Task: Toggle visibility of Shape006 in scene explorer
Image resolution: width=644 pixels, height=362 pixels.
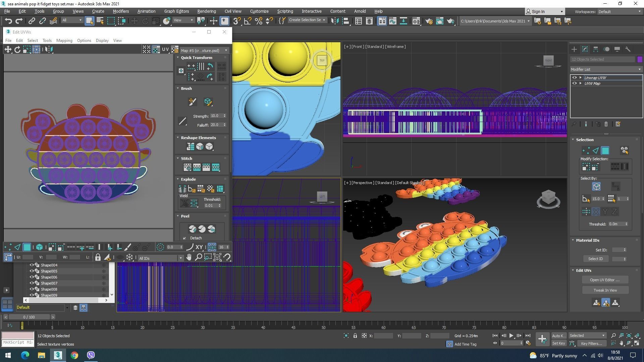Action: (x=32, y=277)
